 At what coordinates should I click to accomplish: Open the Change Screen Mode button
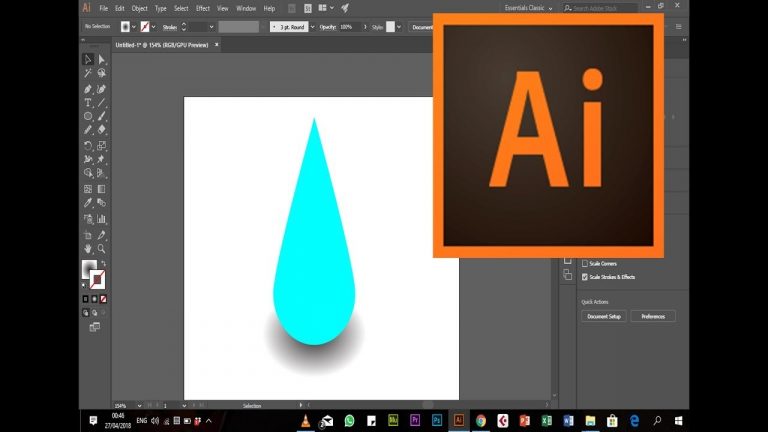click(x=95, y=327)
